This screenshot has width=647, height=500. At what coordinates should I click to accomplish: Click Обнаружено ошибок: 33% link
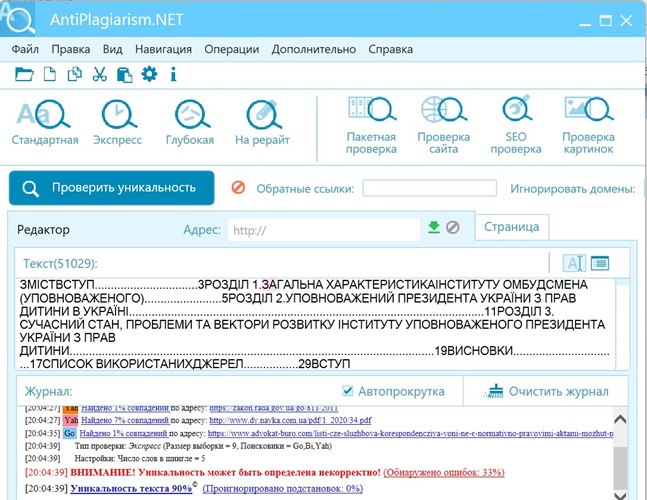(444, 472)
